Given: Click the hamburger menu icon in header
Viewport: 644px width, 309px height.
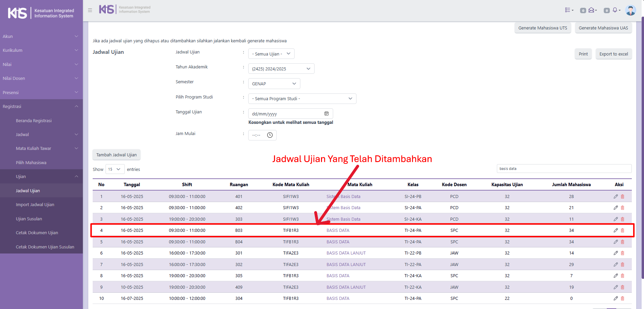Looking at the screenshot, I should click(90, 10).
